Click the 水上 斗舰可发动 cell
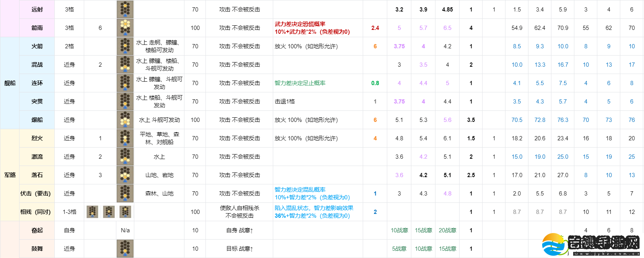The image size is (644, 258). (159, 120)
